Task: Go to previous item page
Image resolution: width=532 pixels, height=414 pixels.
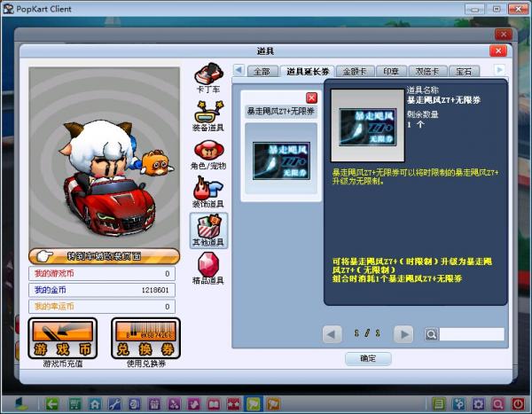Action: coord(332,334)
